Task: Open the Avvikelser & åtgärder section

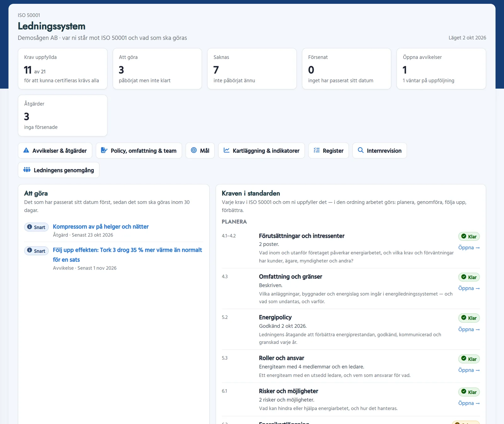Action: pyautogui.click(x=55, y=151)
